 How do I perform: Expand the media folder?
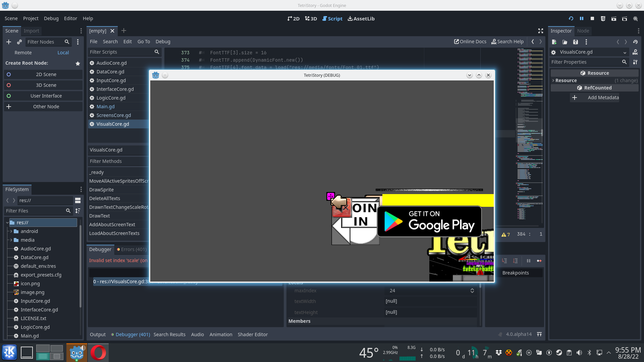[11, 240]
